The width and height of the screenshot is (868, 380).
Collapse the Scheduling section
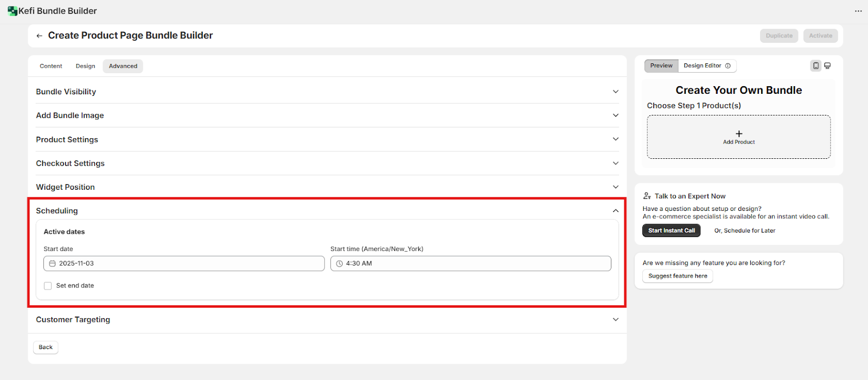[x=615, y=211]
